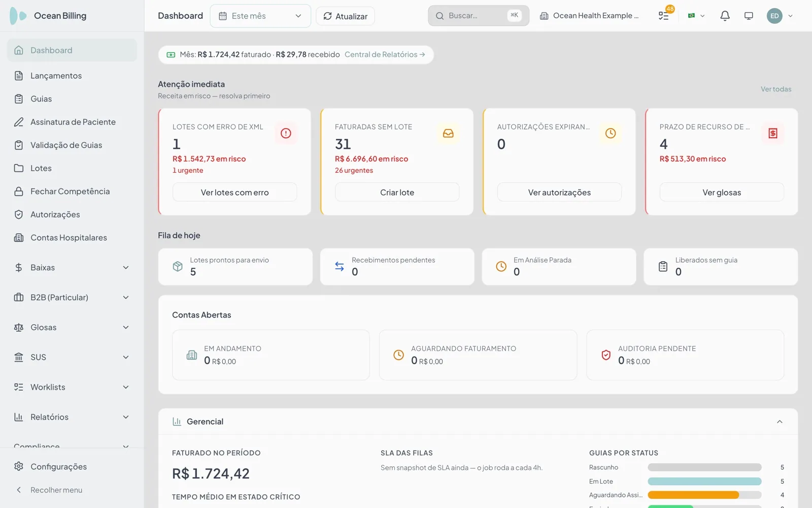The height and width of the screenshot is (508, 812).
Task: Click the 26 urgentes label
Action: 354,170
